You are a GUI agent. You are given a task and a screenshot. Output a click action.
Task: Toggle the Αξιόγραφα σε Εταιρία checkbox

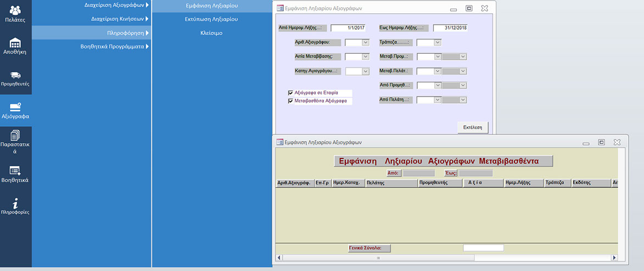click(x=291, y=93)
